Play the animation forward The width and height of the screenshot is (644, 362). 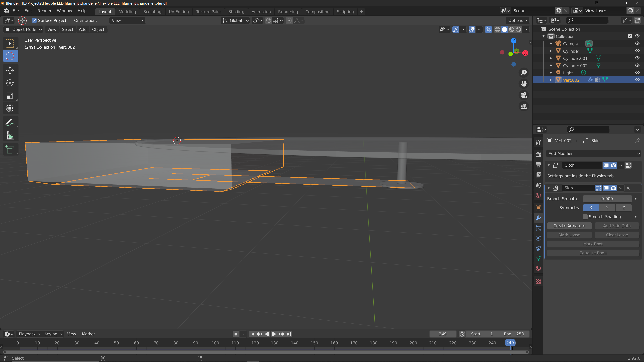(274, 334)
